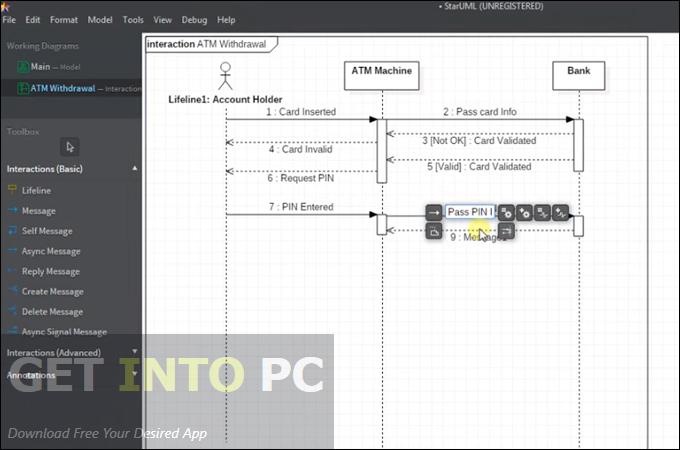This screenshot has height=450, width=680.
Task: Select message '4 : Card Invalid'
Action: [301, 149]
